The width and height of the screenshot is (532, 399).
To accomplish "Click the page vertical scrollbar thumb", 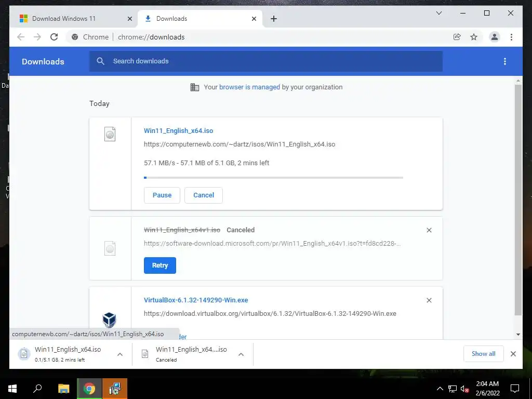I will tap(518, 200).
